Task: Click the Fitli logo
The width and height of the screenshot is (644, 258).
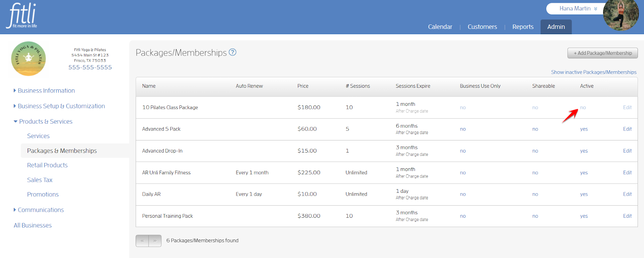Action: tap(22, 16)
